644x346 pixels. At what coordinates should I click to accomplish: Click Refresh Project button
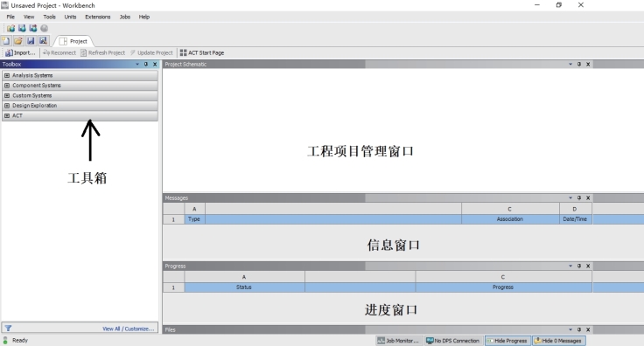click(103, 53)
